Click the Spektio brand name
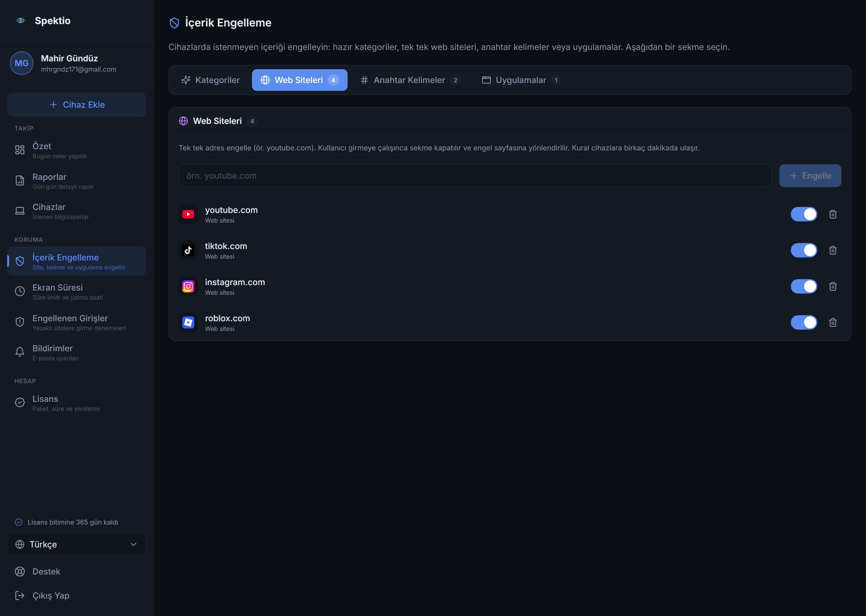Image resolution: width=866 pixels, height=616 pixels. [53, 20]
